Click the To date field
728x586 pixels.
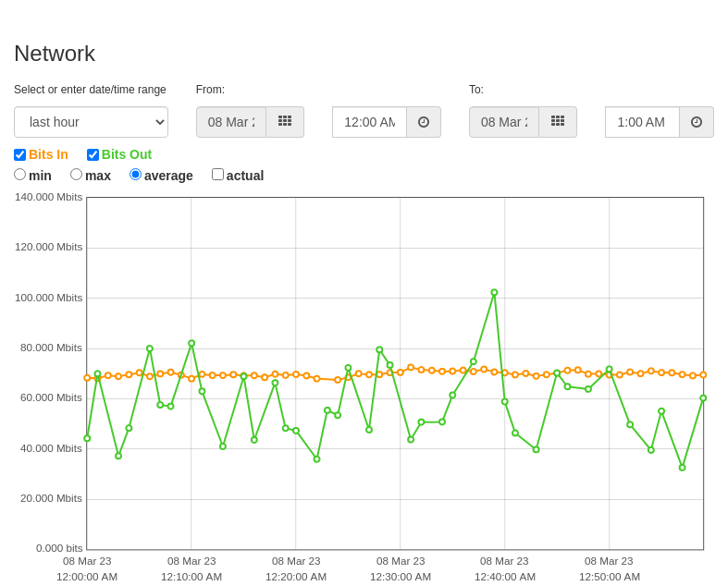pos(504,122)
